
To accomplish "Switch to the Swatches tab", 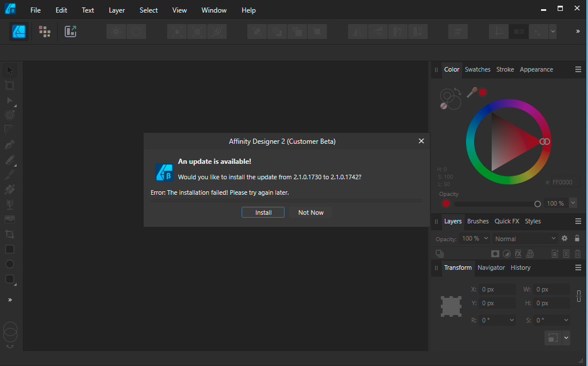I will [x=477, y=69].
